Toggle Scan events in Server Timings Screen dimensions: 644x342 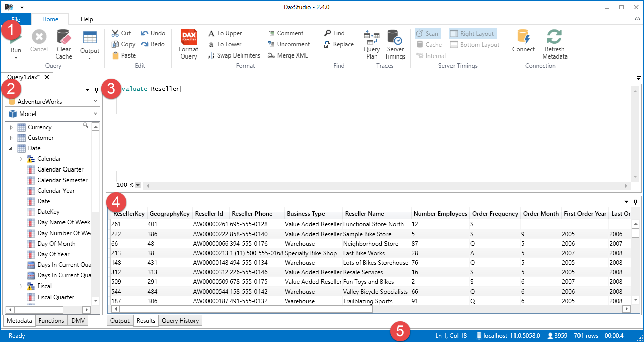(x=428, y=34)
